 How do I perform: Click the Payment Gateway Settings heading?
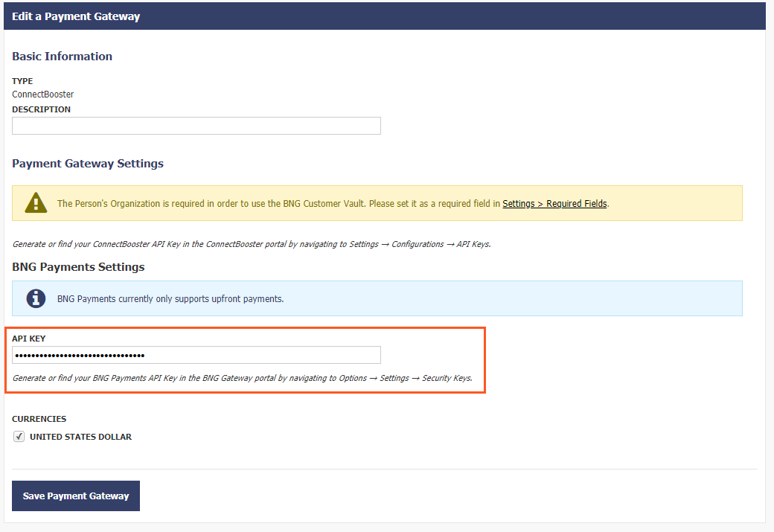[88, 164]
